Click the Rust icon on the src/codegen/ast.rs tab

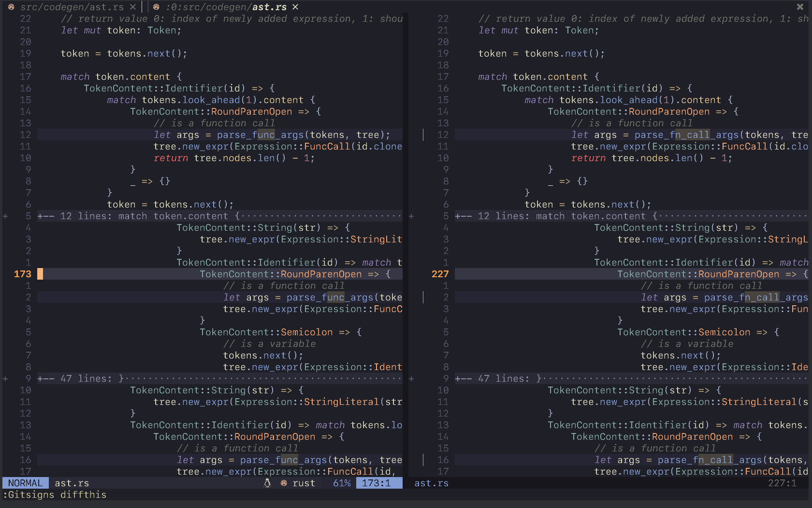(11, 7)
